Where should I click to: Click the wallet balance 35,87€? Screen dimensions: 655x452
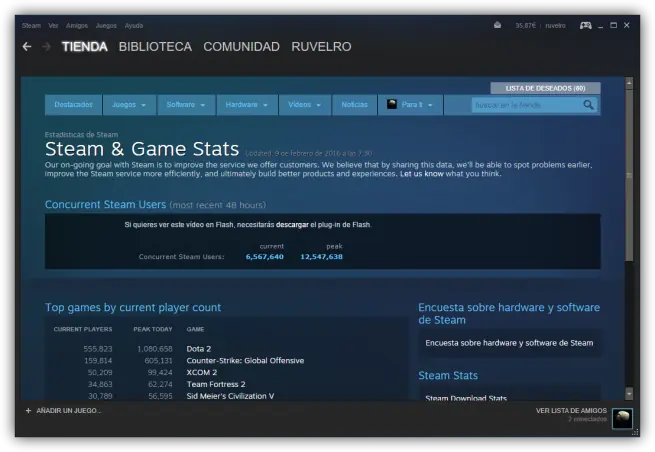coord(525,25)
